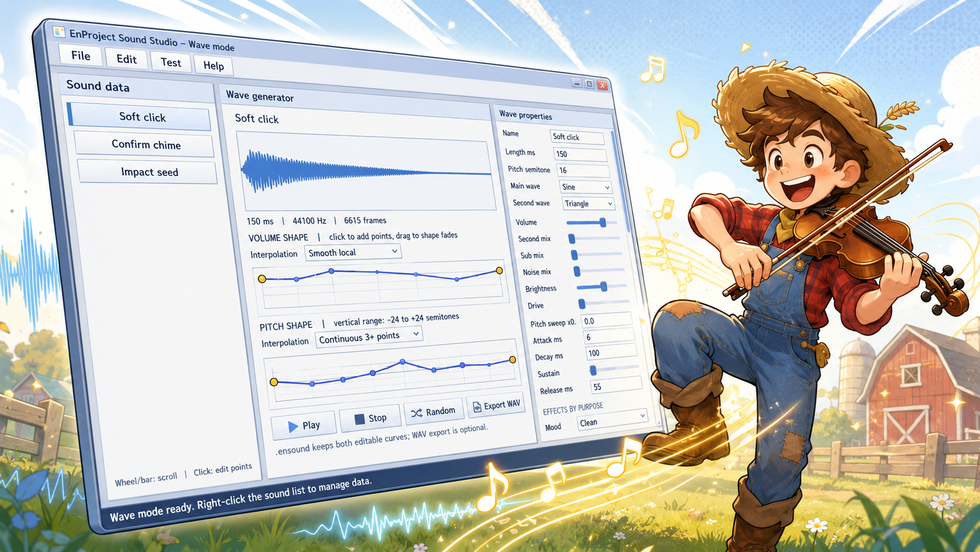Screen dimensions: 980x552
Task: Click the "Wave generator" panel title
Action: pos(260,96)
